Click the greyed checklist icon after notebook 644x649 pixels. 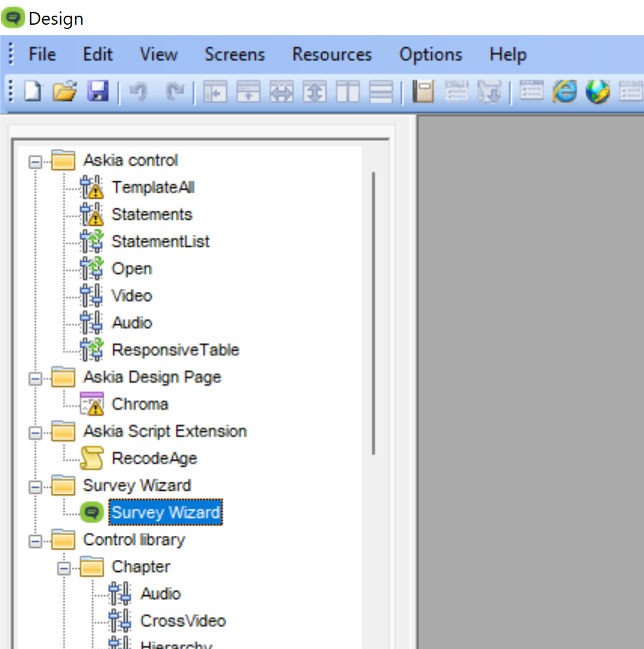coord(457,92)
